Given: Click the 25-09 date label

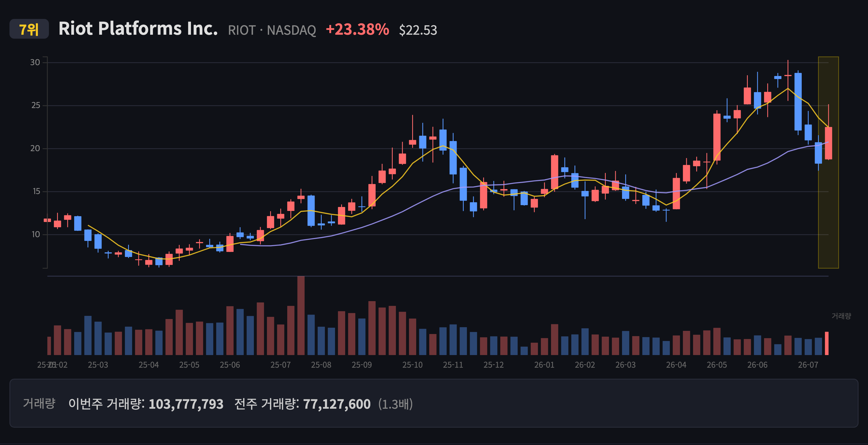Looking at the screenshot, I should click(x=362, y=365).
